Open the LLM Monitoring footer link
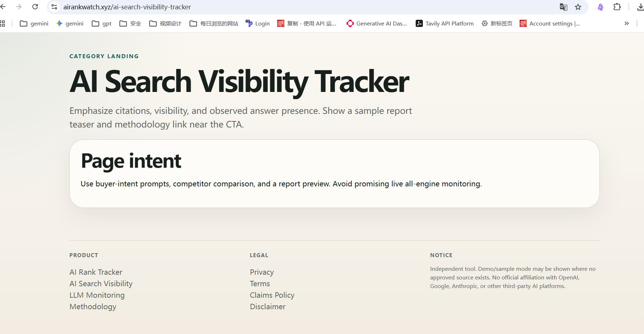Image resolution: width=644 pixels, height=334 pixels. pos(97,295)
